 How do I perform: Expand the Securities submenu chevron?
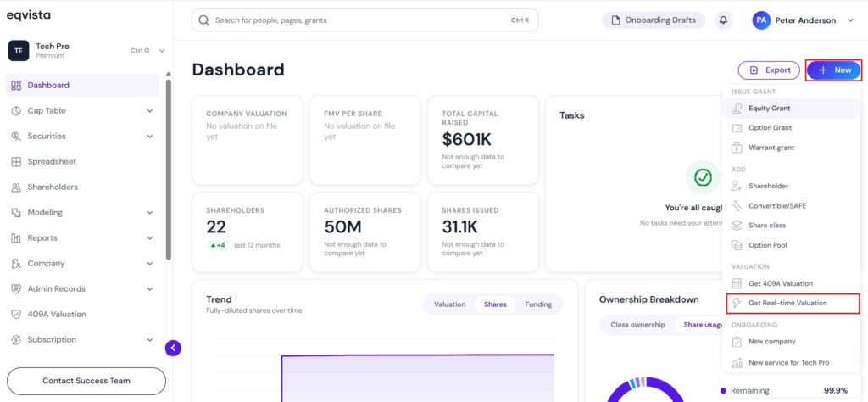click(149, 137)
